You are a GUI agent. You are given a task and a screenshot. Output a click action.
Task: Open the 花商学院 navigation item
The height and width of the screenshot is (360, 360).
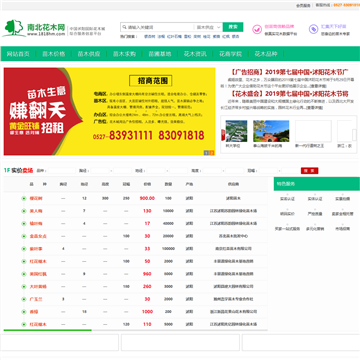pyautogui.click(x=231, y=54)
